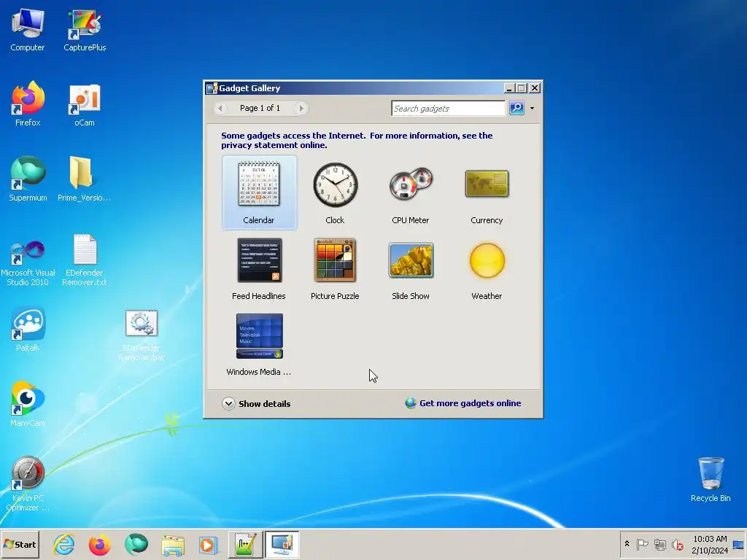Image resolution: width=747 pixels, height=560 pixels.
Task: Select the Computer desktop icon
Action: point(27,30)
